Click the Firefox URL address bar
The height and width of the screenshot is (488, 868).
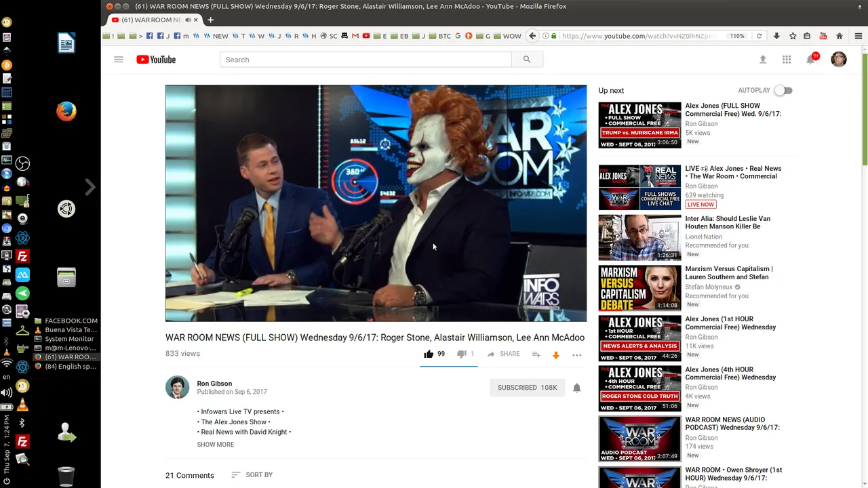click(637, 36)
